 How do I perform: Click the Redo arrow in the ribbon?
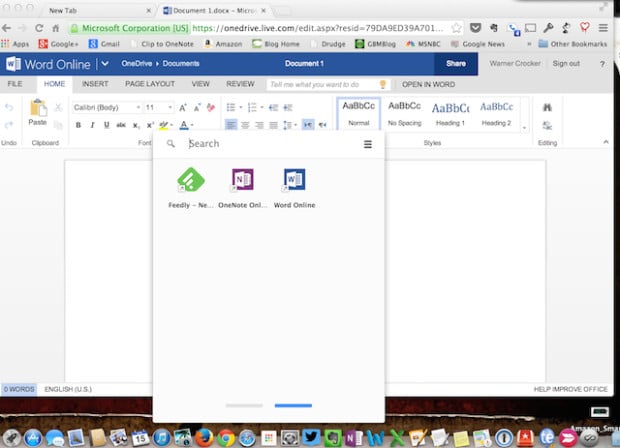(9, 125)
